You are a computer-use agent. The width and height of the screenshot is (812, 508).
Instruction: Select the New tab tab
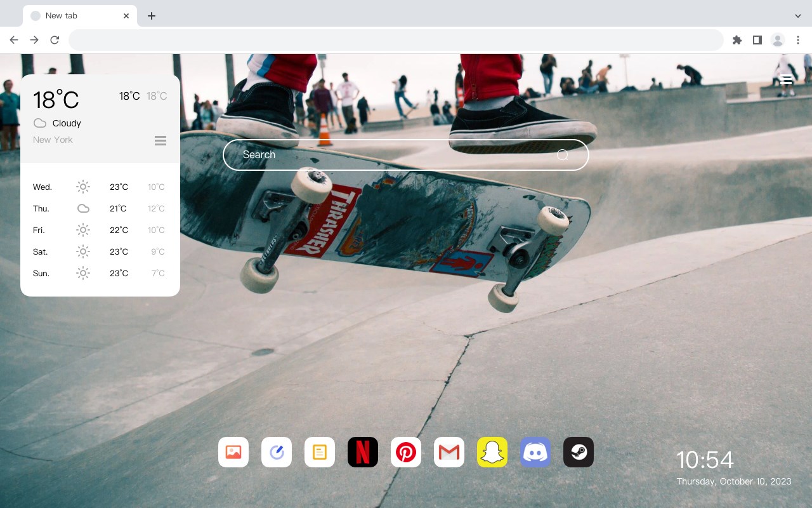click(80, 16)
